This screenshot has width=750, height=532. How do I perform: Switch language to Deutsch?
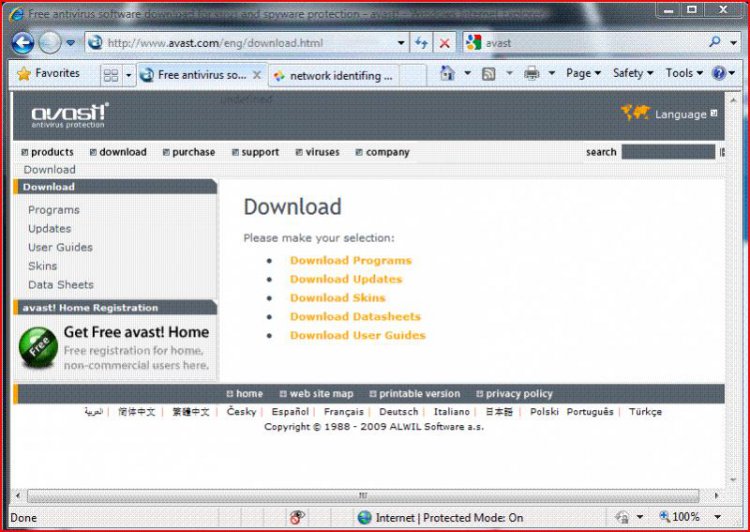tap(398, 411)
